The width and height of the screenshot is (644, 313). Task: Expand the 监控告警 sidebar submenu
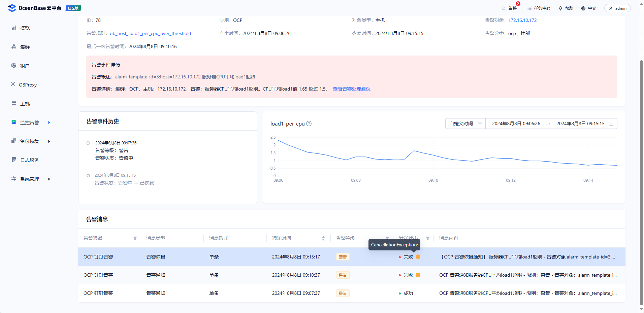pos(49,123)
